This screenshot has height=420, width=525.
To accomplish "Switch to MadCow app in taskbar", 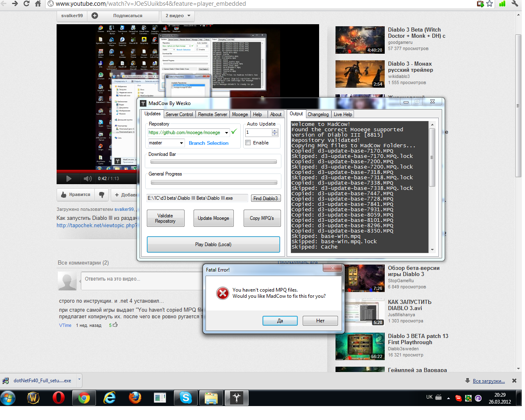I will [237, 398].
